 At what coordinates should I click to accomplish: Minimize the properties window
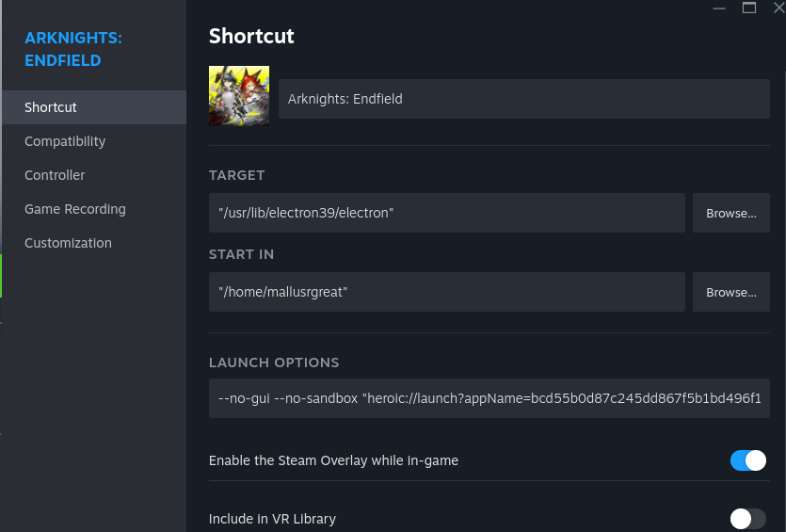click(x=719, y=8)
